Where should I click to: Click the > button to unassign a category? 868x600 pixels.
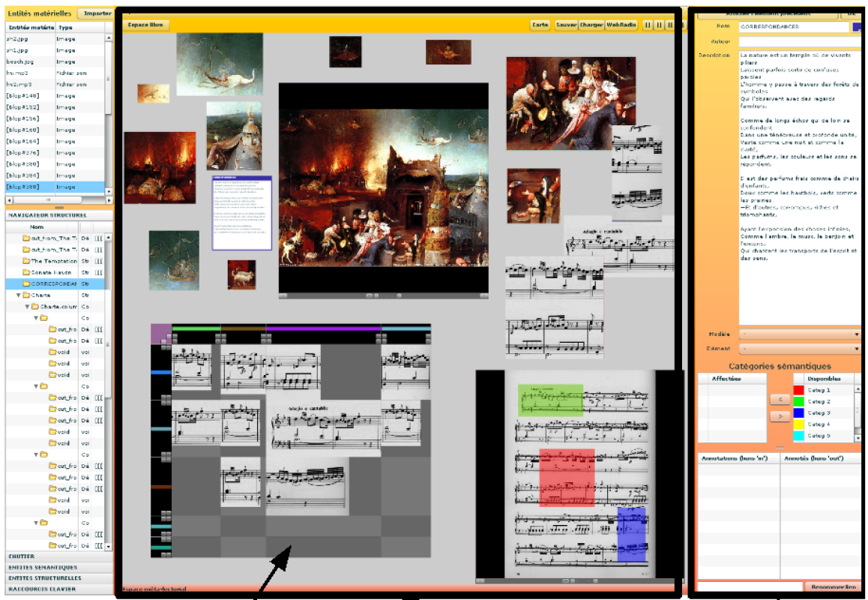[x=780, y=415]
